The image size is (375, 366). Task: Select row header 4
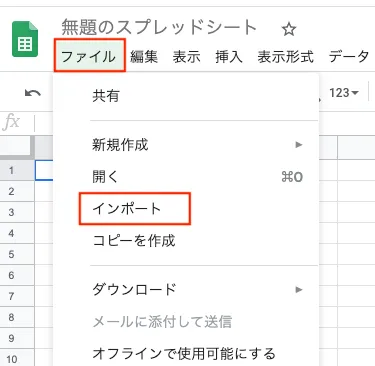click(x=17, y=233)
